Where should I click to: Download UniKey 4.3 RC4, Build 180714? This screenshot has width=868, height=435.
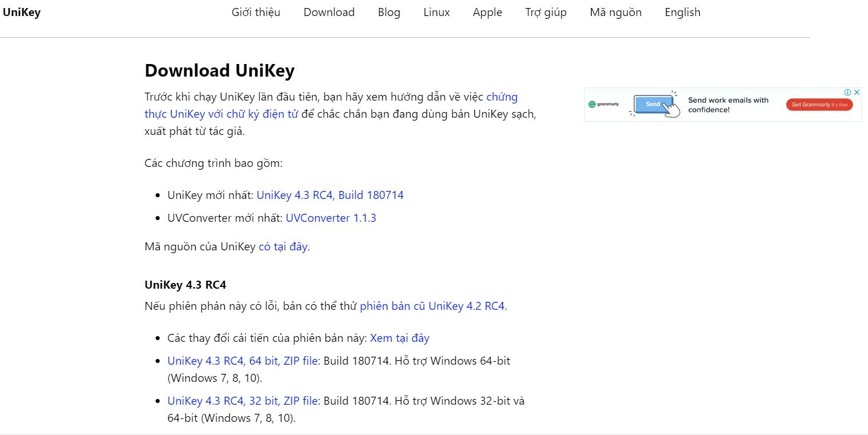click(x=330, y=195)
